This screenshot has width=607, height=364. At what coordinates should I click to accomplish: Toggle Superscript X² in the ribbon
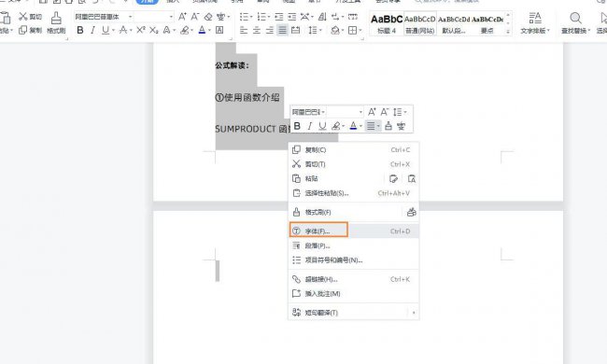141,30
